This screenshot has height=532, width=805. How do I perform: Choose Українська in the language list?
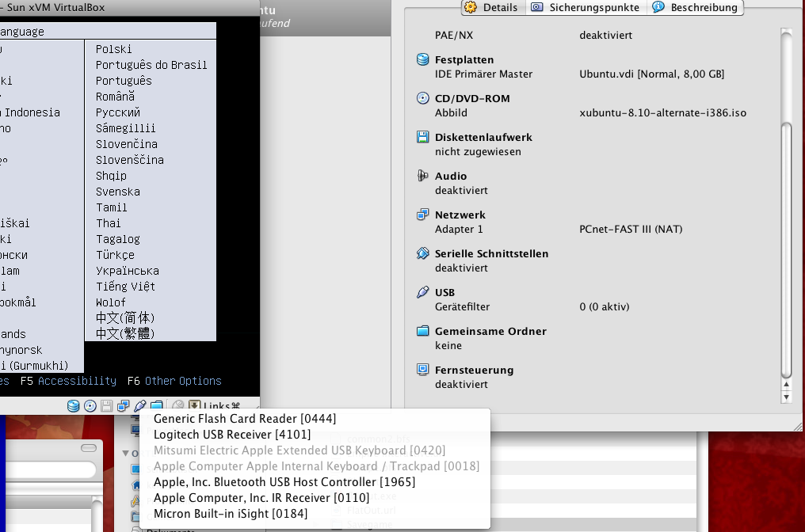click(128, 271)
